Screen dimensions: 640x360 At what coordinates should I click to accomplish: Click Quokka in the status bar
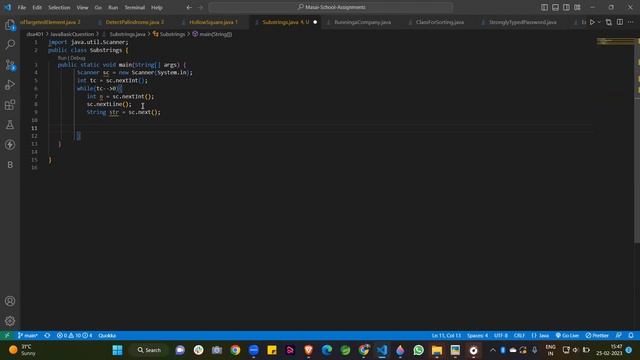tap(107, 335)
